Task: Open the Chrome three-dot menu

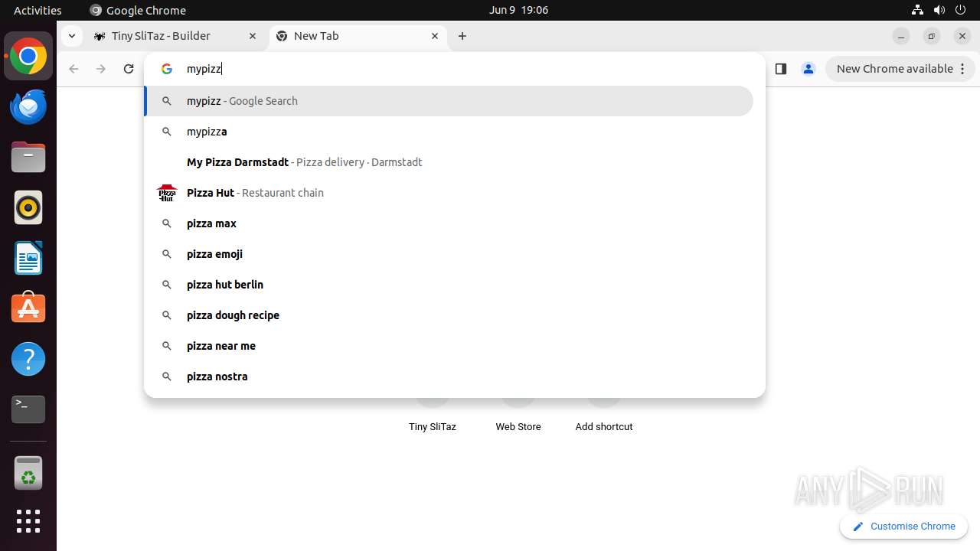Action: [x=962, y=69]
